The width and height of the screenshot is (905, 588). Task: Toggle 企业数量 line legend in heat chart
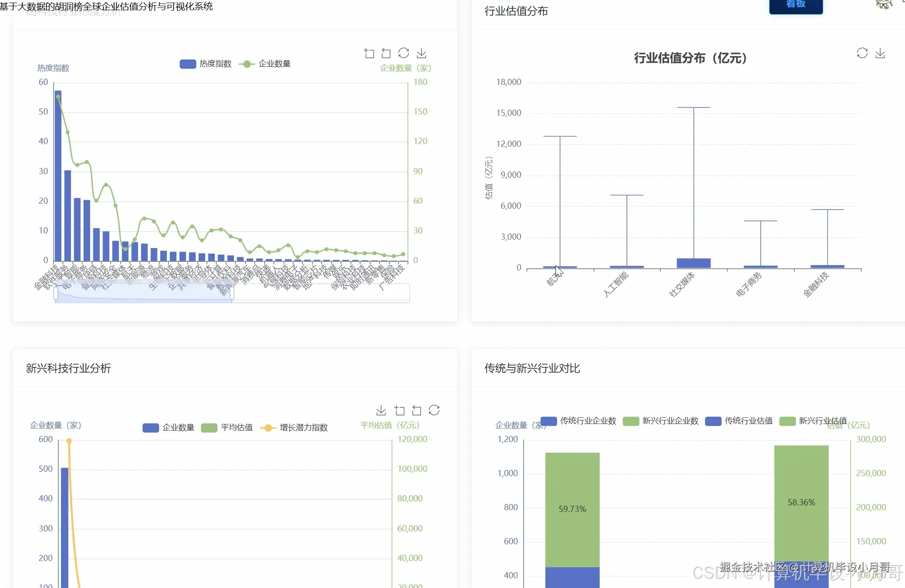[x=265, y=64]
